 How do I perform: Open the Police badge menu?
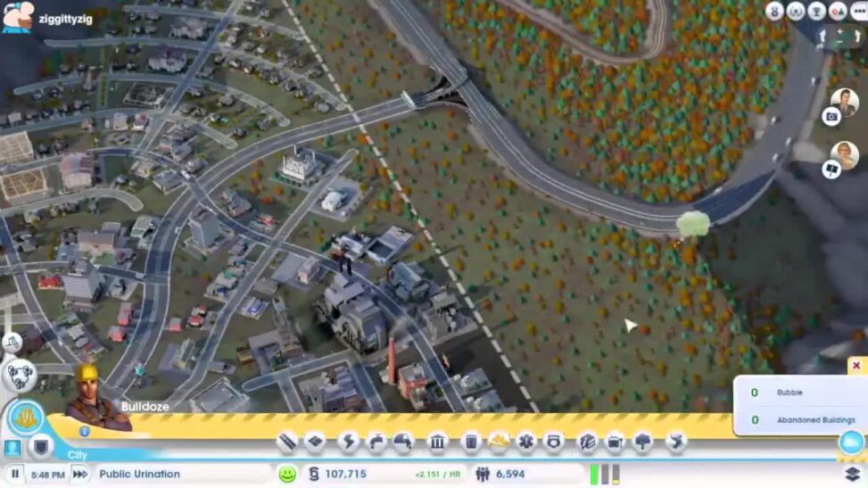coord(553,442)
